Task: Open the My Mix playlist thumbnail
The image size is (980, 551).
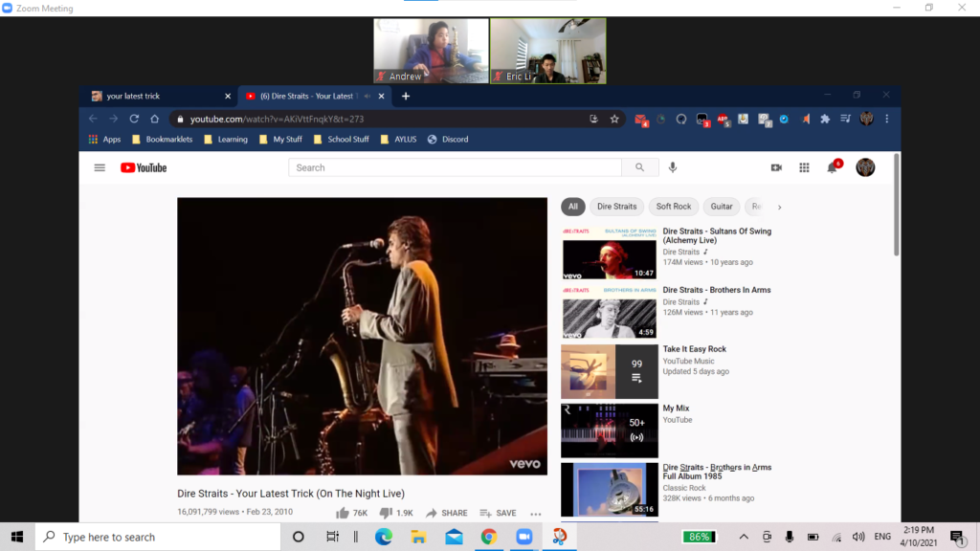Action: 610,430
